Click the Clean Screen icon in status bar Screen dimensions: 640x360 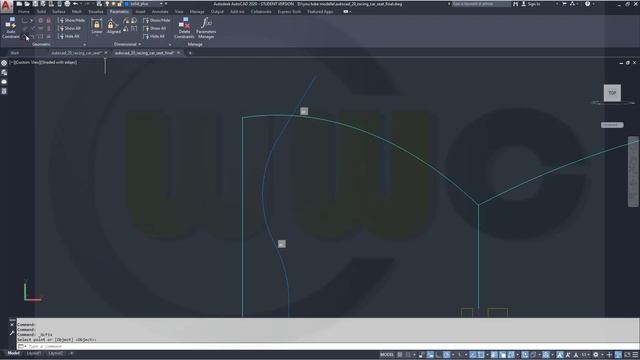[627, 354]
